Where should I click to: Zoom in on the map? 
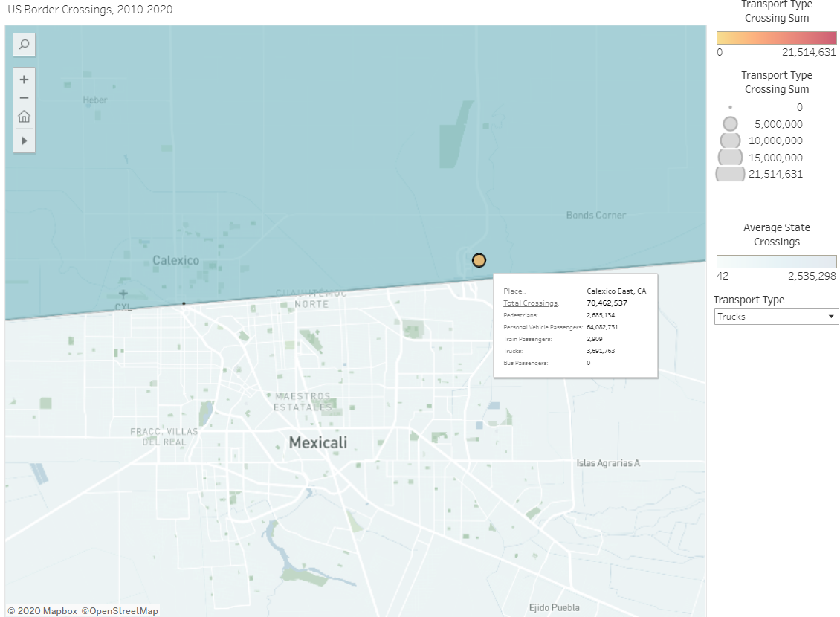(23, 79)
